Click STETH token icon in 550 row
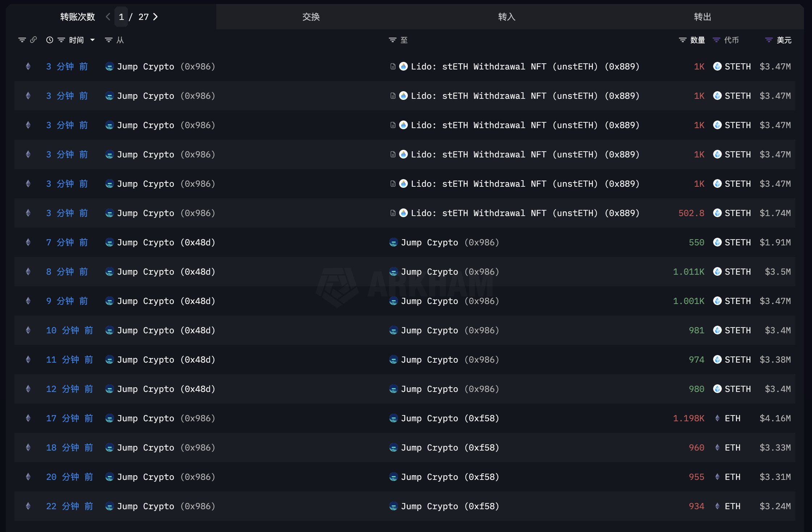 tap(717, 242)
